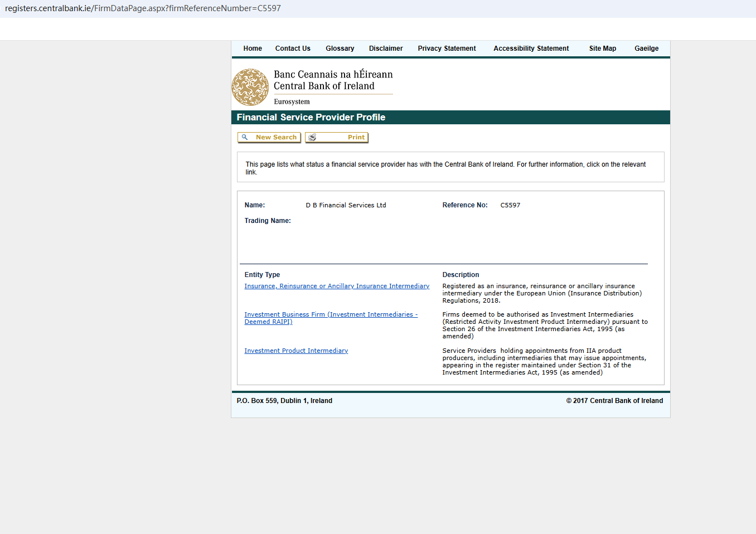
Task: Click the Financial Service Provider Profile heading
Action: pyautogui.click(x=311, y=117)
